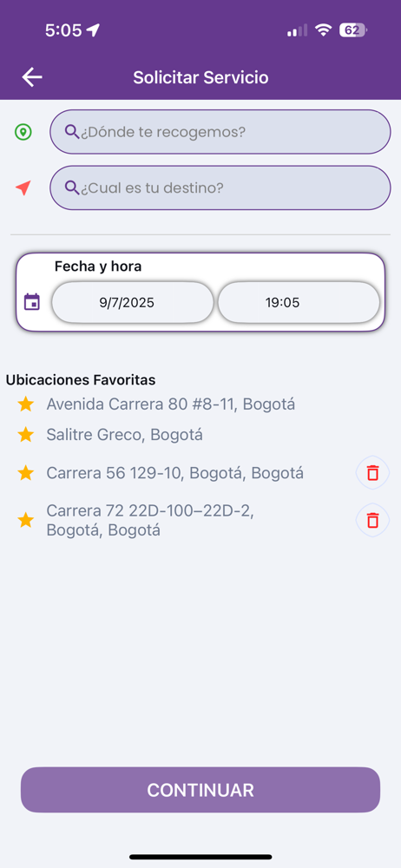401x868 pixels.
Task: Delete the Carrera 56 129-10 favorite
Action: point(372,473)
